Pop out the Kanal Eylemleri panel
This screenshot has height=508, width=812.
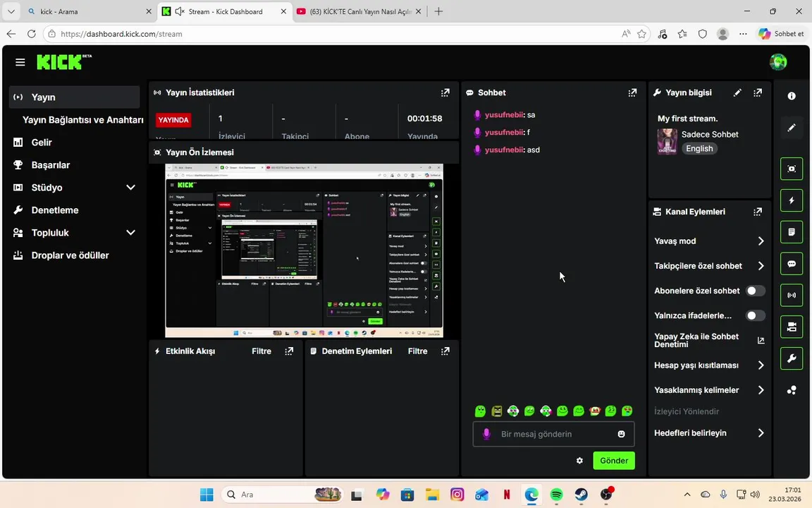point(758,212)
